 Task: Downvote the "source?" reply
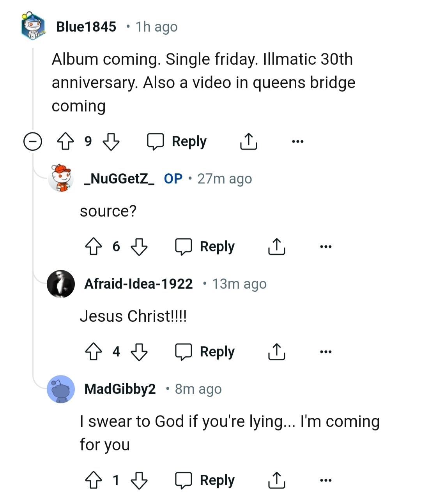[139, 247]
